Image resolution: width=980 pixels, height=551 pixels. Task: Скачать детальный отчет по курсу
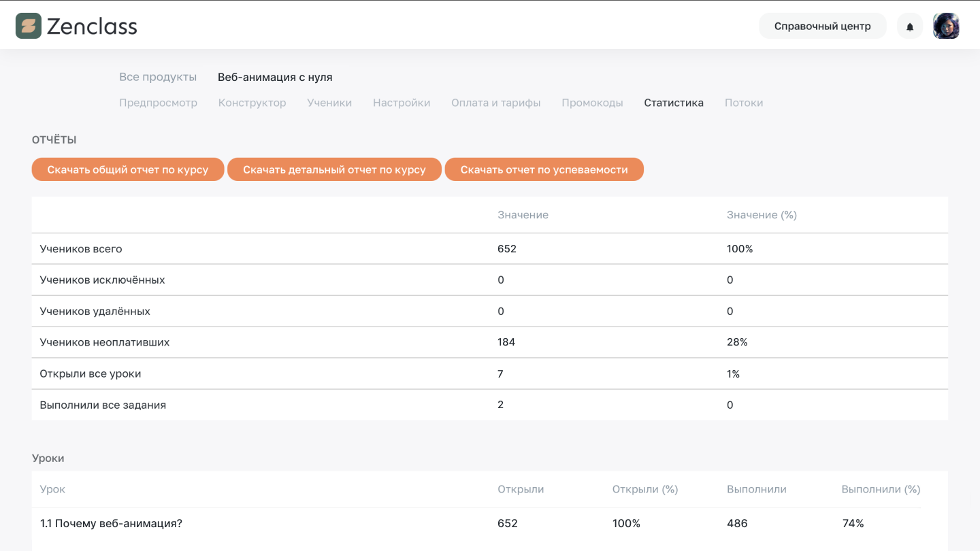[334, 169]
